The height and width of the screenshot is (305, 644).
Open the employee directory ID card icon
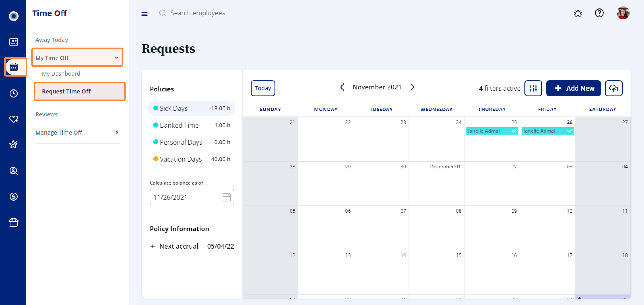[x=13, y=42]
